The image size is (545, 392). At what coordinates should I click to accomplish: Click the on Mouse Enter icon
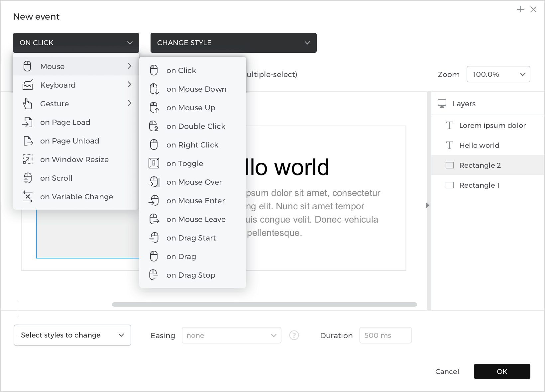(x=154, y=201)
